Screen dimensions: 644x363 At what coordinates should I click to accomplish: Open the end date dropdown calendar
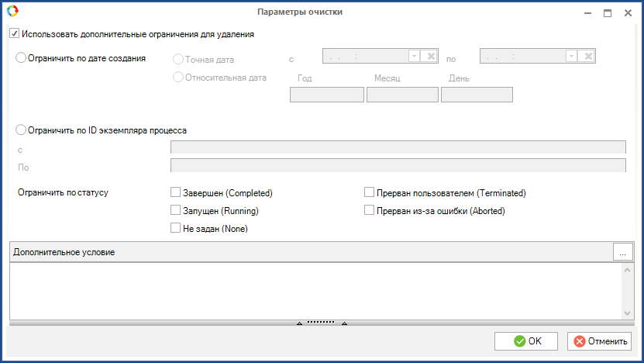[571, 56]
